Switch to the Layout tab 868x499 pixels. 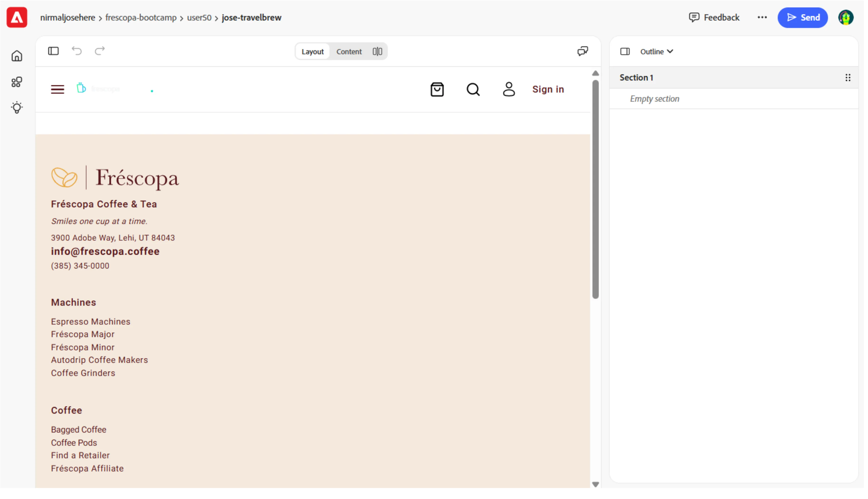point(313,51)
